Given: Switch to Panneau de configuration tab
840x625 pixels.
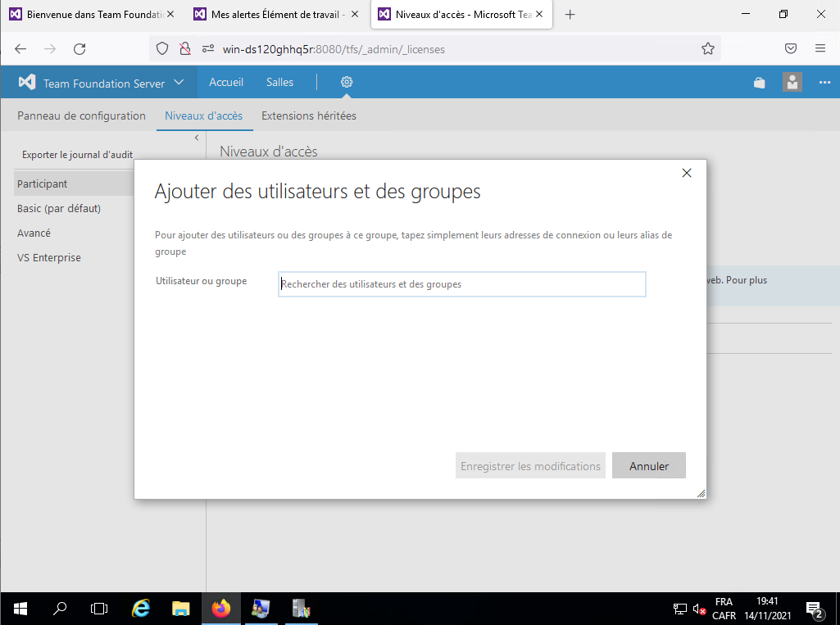Looking at the screenshot, I should (81, 116).
